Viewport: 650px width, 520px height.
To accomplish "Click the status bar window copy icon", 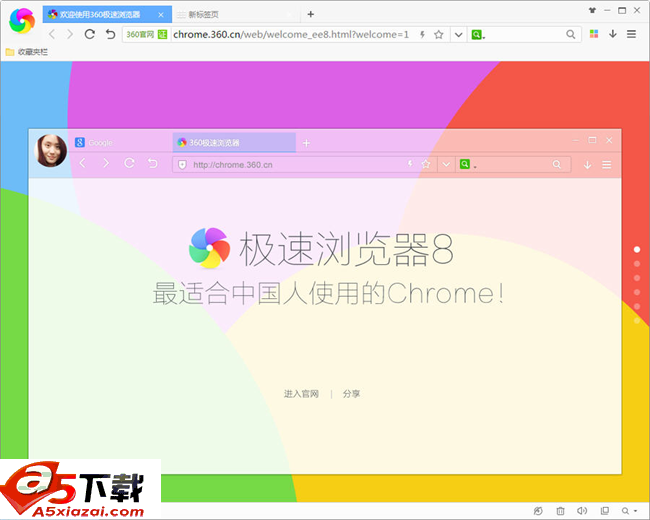I will (605, 510).
